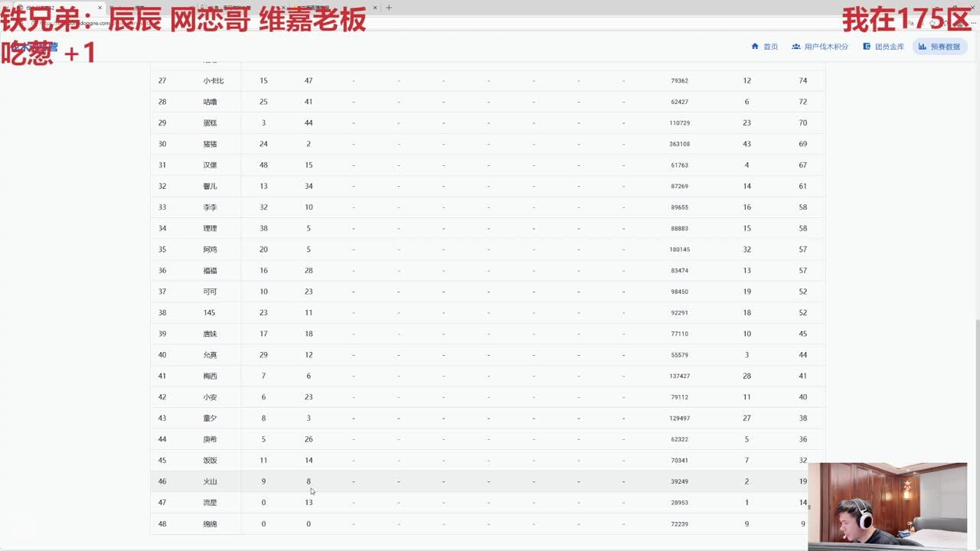Click the value 129497 in 童夕's row
Screen dimensions: 980x551
coord(679,418)
